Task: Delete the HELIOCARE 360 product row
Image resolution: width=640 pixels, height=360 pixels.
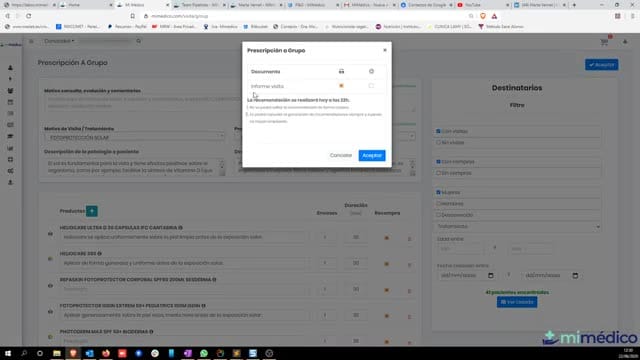Action: click(x=409, y=265)
